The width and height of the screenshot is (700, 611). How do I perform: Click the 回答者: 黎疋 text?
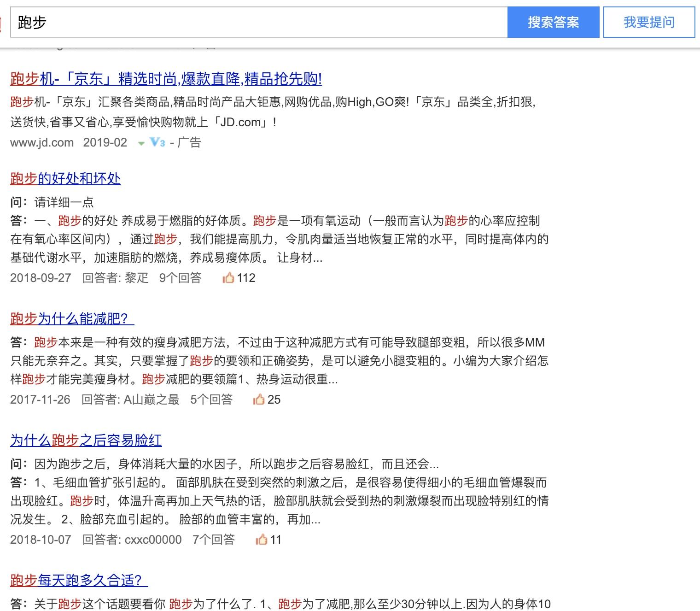click(x=116, y=278)
